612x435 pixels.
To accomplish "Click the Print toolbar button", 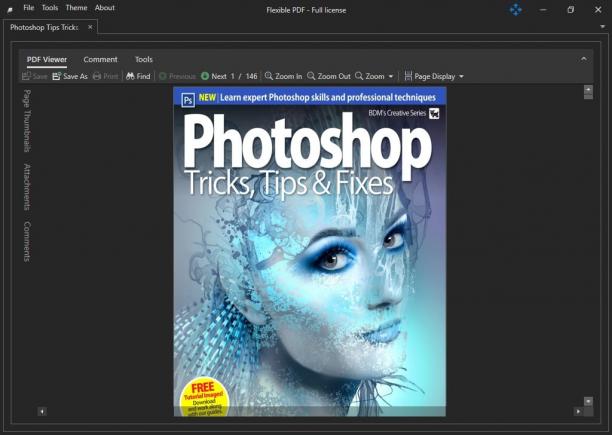I will pos(105,76).
